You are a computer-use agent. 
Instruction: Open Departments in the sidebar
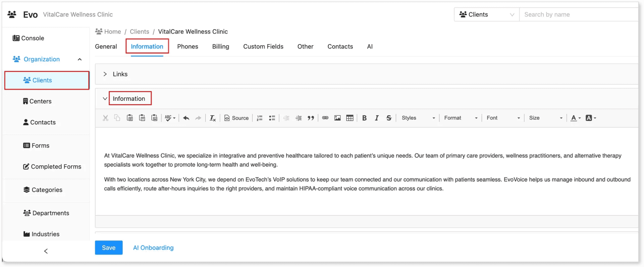point(46,213)
